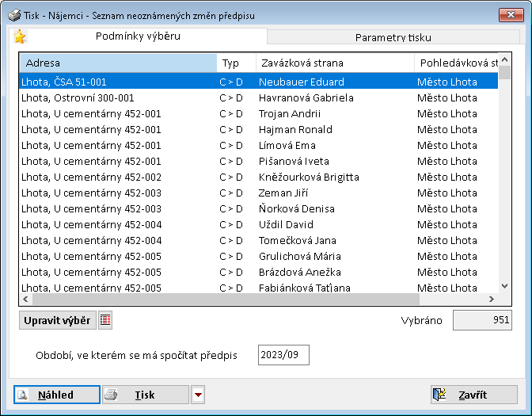The height and width of the screenshot is (416, 532).
Task: Click the Tisk print button
Action: 145,395
